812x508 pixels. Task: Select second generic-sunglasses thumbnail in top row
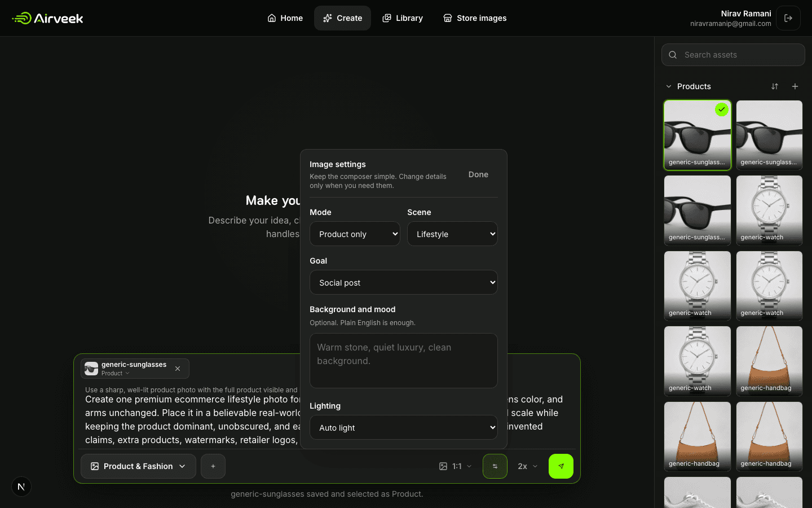point(769,135)
